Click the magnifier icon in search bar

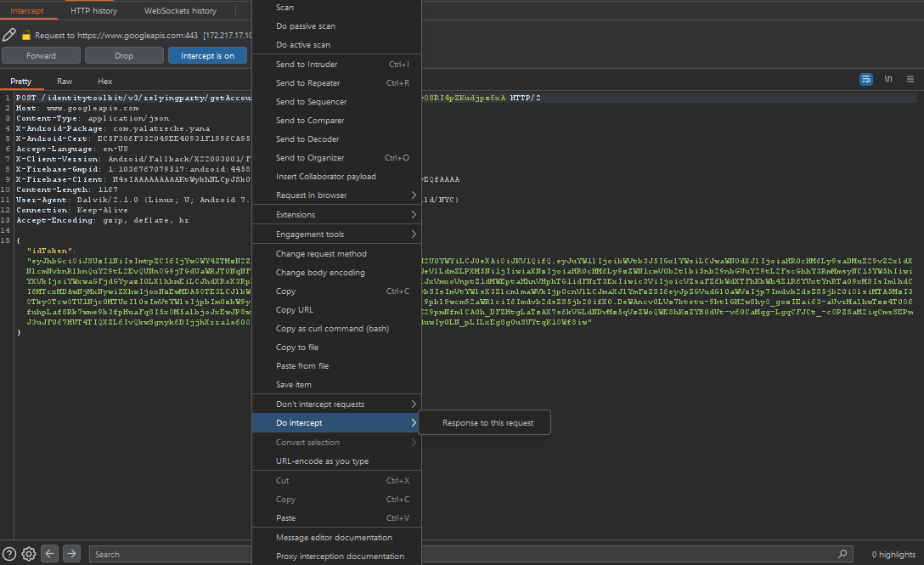click(x=842, y=554)
